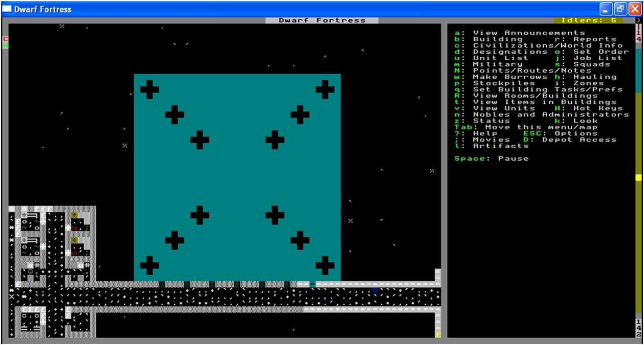Click the Space: Pause command

(x=492, y=158)
